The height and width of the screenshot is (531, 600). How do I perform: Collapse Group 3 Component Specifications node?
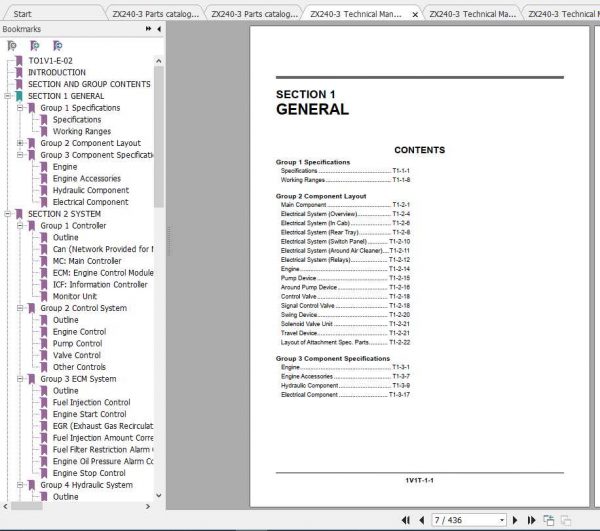click(20, 155)
